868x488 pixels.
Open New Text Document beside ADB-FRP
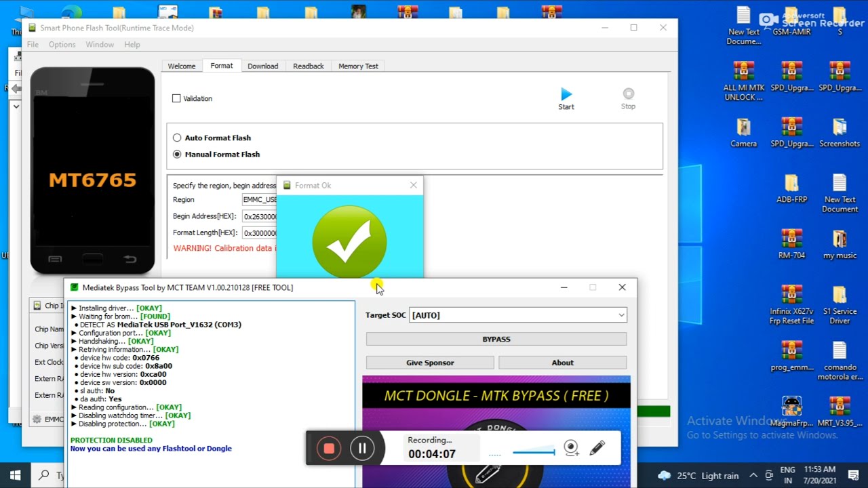click(x=840, y=193)
